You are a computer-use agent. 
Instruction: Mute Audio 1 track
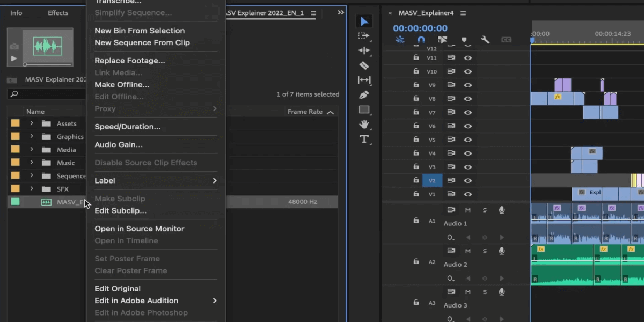pos(468,210)
